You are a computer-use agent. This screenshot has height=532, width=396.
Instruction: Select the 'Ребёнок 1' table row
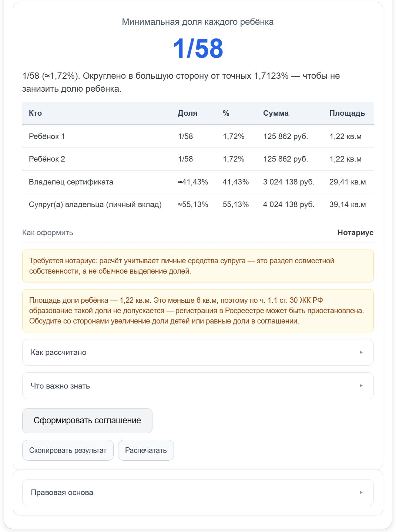[x=198, y=136]
